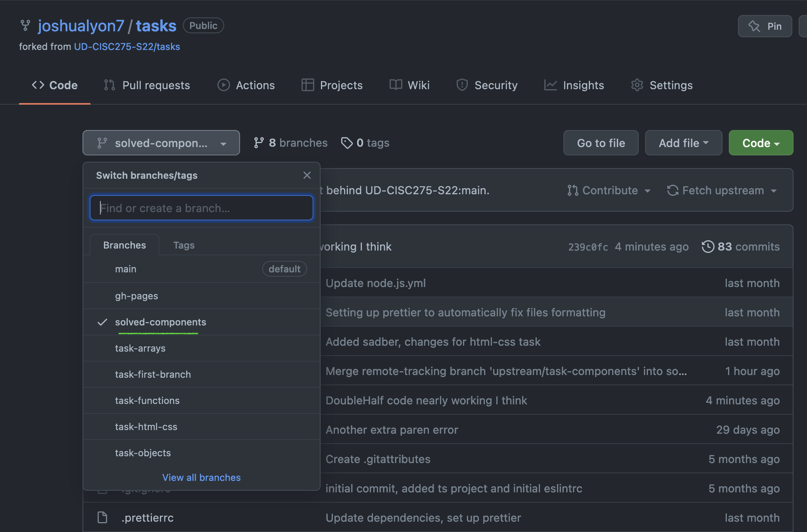Open the tasks repository link

(156, 26)
